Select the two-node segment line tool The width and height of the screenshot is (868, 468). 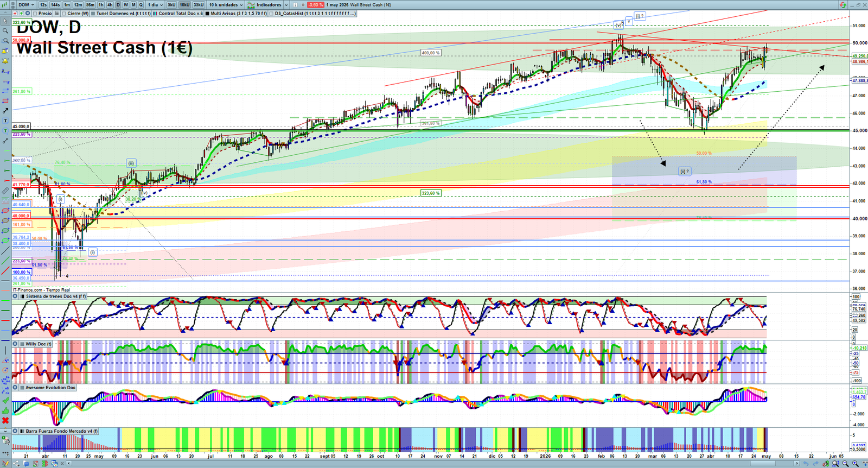(5, 141)
